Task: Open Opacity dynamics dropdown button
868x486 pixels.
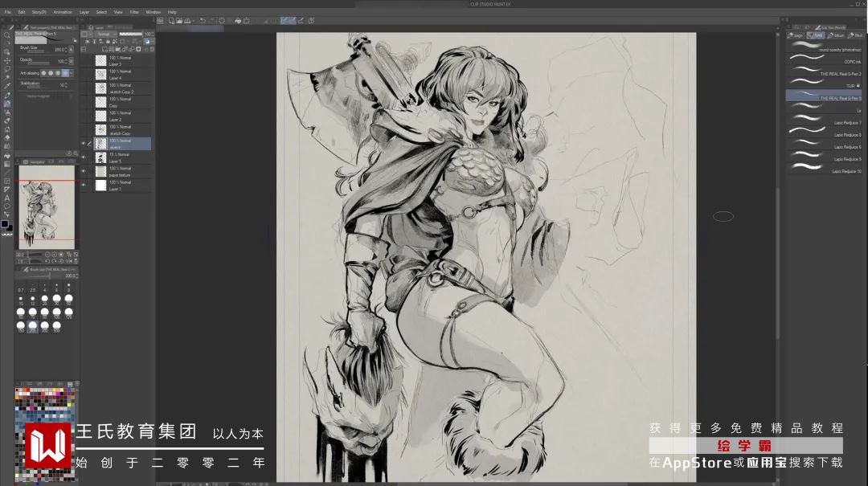Action: coord(71,61)
